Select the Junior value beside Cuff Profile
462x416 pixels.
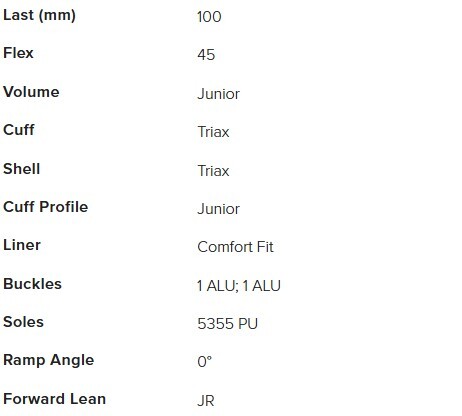(218, 209)
